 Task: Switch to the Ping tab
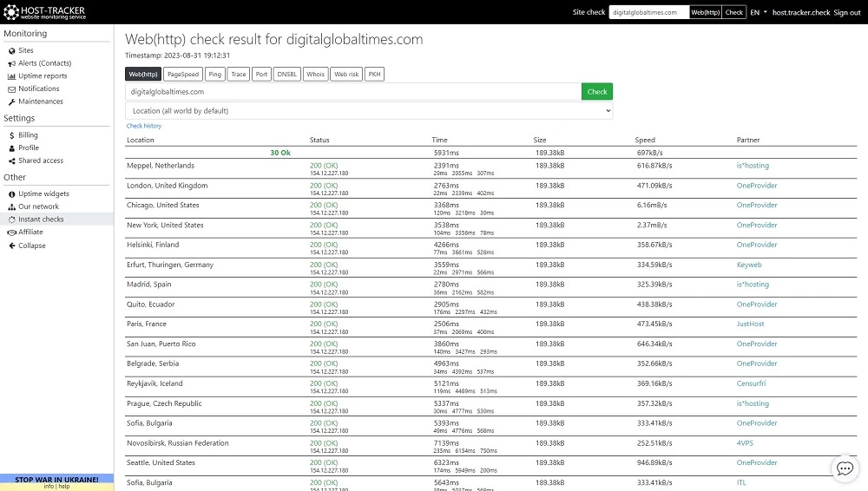pos(214,75)
